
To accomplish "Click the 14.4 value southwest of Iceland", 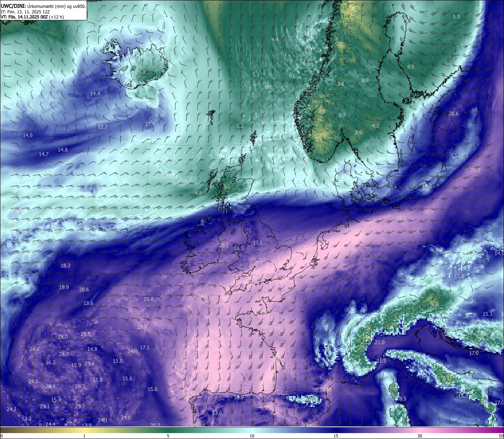I will 95,93.
